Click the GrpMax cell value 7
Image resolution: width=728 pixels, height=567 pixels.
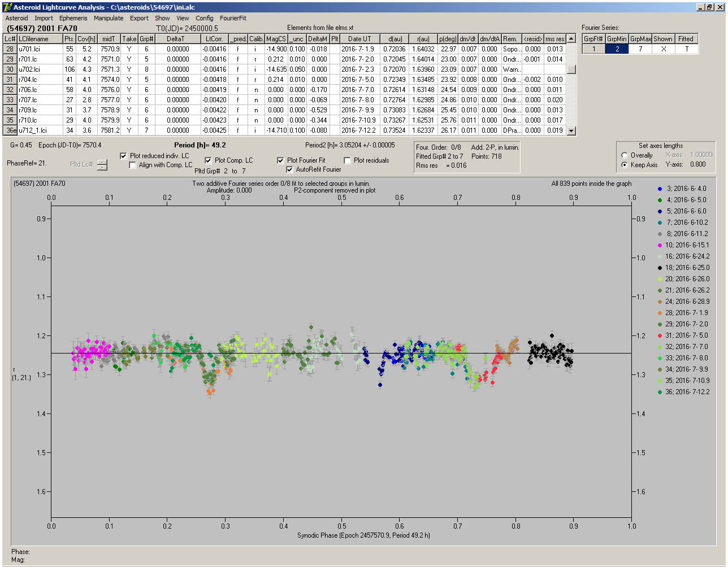pyautogui.click(x=640, y=49)
